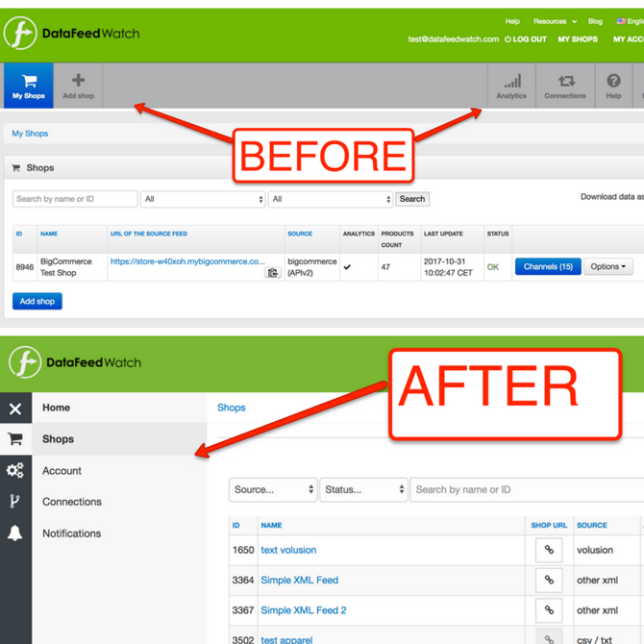
Task: Click the Help question mark icon
Action: [613, 81]
